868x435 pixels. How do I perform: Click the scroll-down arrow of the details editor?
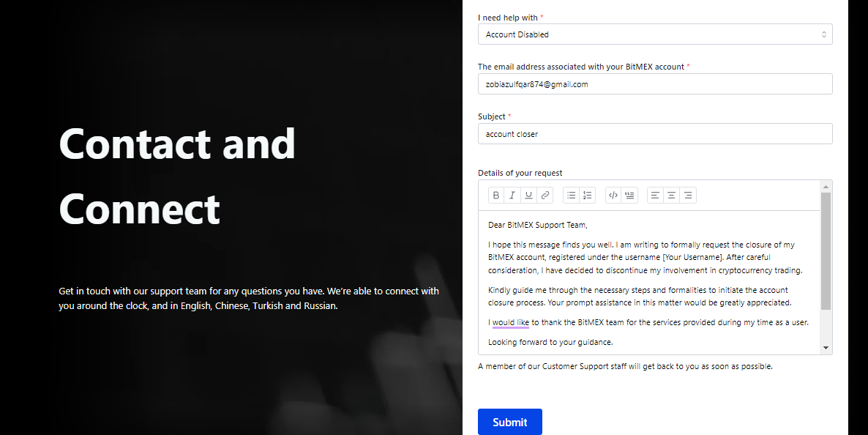click(x=826, y=348)
